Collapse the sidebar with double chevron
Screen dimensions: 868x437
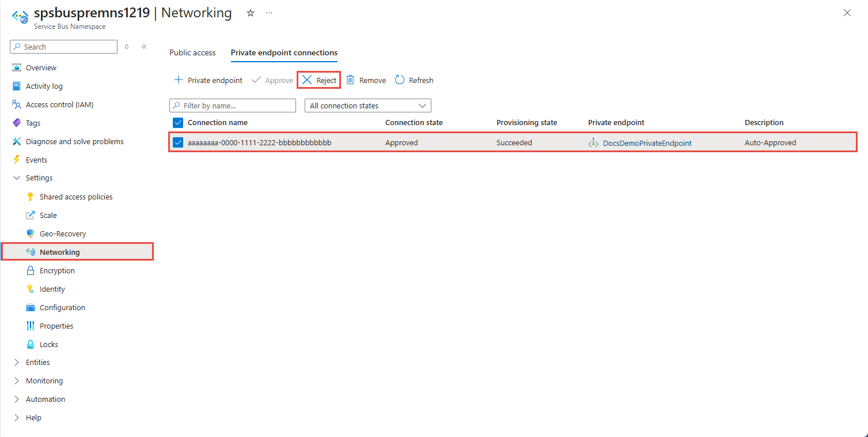(x=144, y=47)
